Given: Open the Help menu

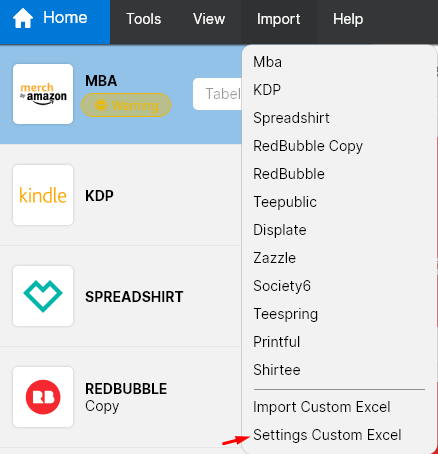Looking at the screenshot, I should (x=348, y=19).
